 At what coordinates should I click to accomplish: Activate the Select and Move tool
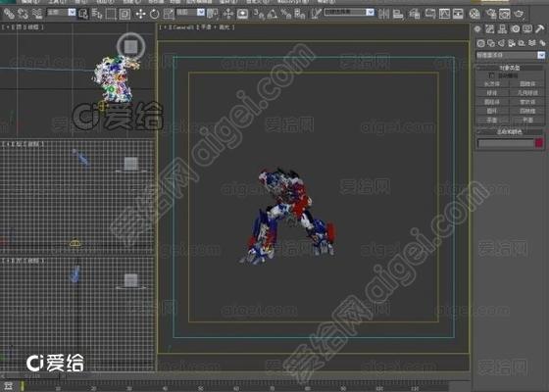point(140,14)
